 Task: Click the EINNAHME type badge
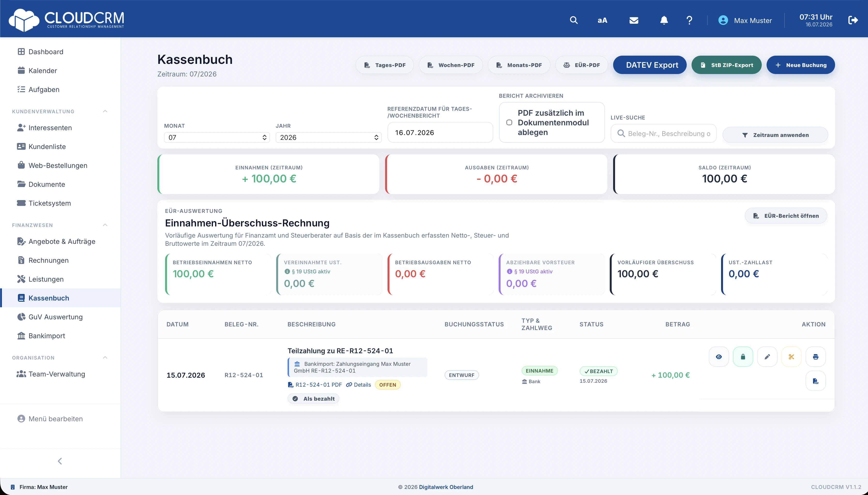tap(540, 371)
